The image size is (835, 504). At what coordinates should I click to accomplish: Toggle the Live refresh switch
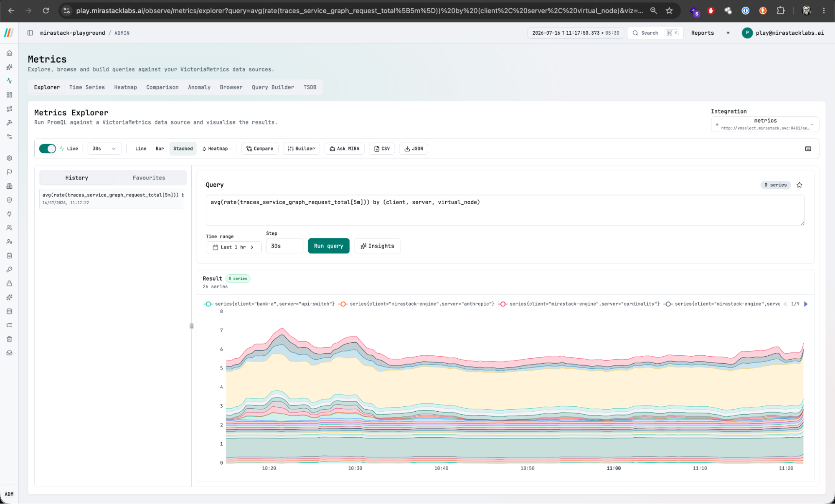pyautogui.click(x=48, y=149)
